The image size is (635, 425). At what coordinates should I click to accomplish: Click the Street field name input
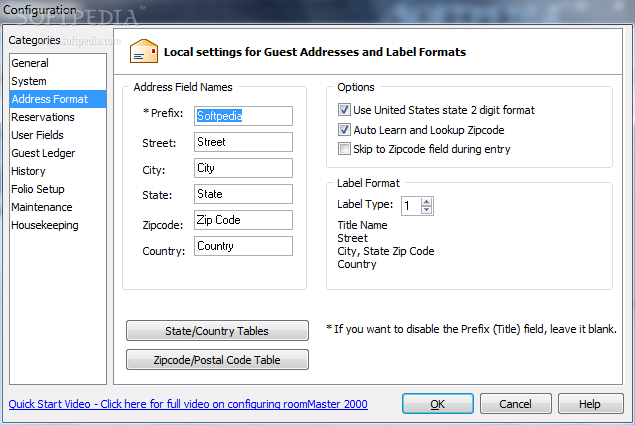243,142
